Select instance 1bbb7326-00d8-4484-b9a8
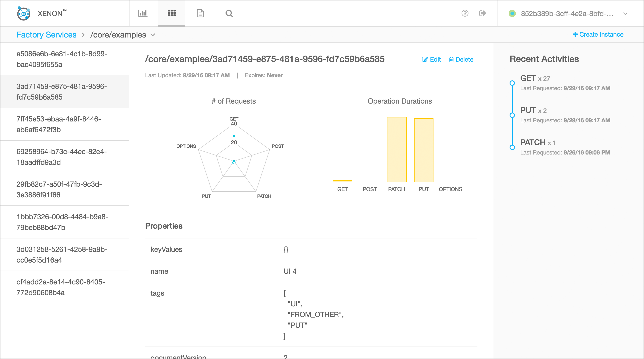The image size is (644, 359). tap(65, 222)
